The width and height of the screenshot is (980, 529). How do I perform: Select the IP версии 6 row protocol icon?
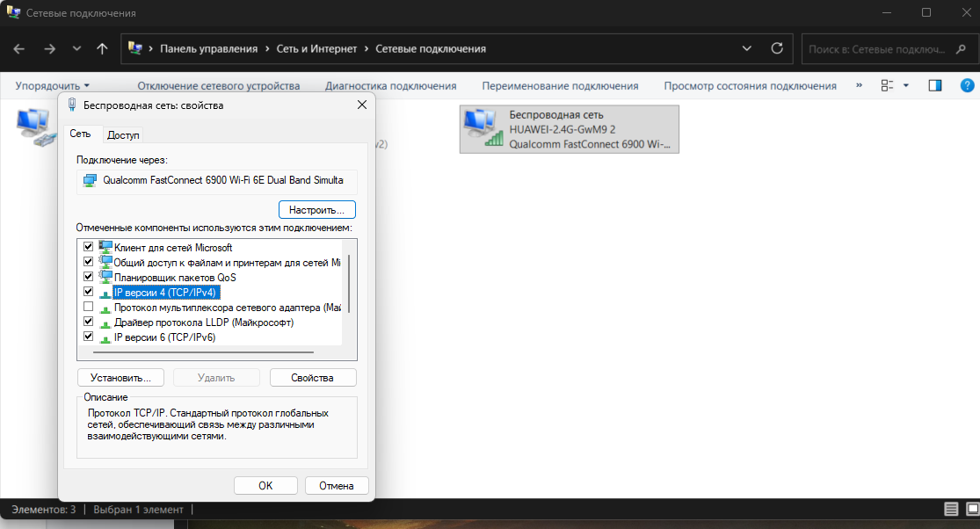[105, 338]
